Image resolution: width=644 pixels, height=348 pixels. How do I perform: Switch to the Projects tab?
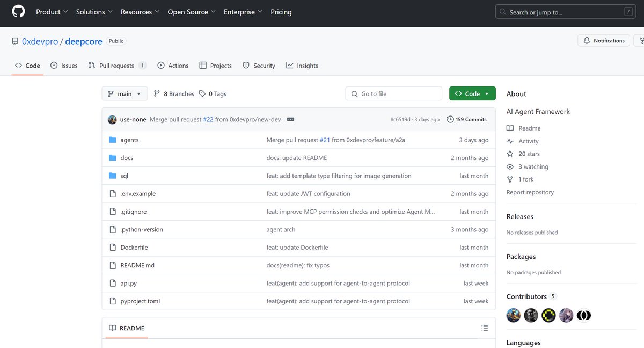click(x=215, y=66)
